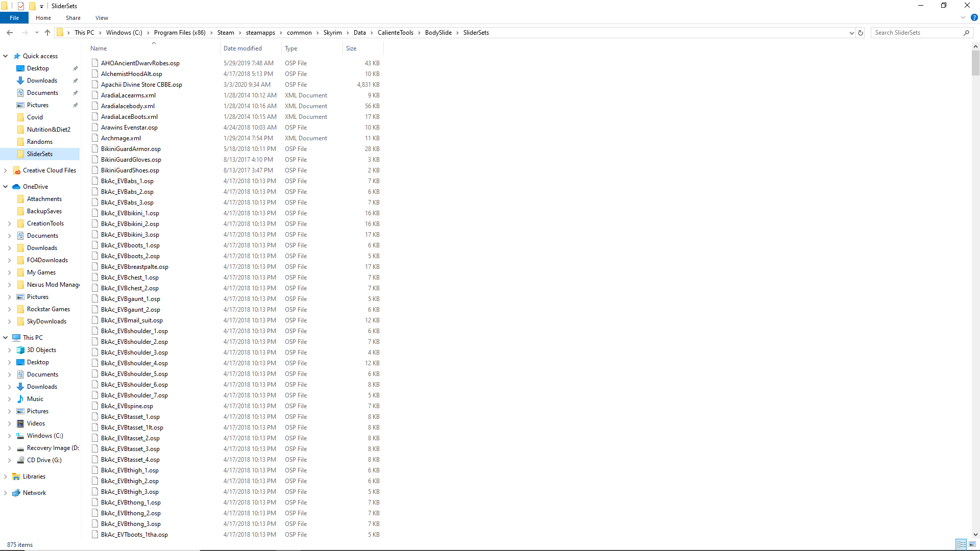Select the Randoms folder in sidebar
Viewport: 980px width, 551px height.
[40, 142]
